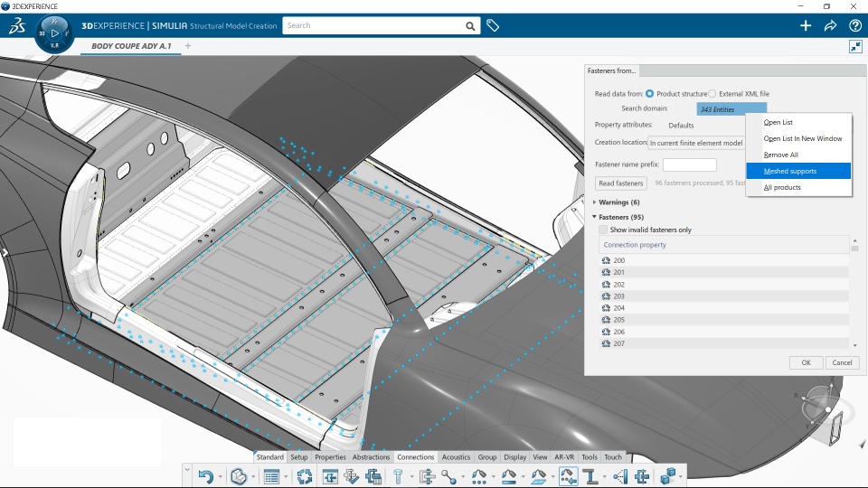Click the Undo icon in the action bar

205,476
